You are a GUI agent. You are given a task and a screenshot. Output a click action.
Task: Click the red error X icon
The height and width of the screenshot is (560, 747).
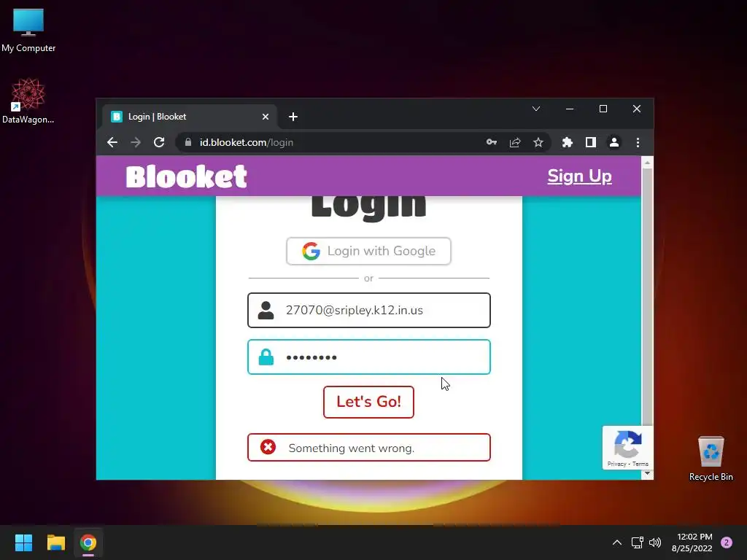[268, 447]
